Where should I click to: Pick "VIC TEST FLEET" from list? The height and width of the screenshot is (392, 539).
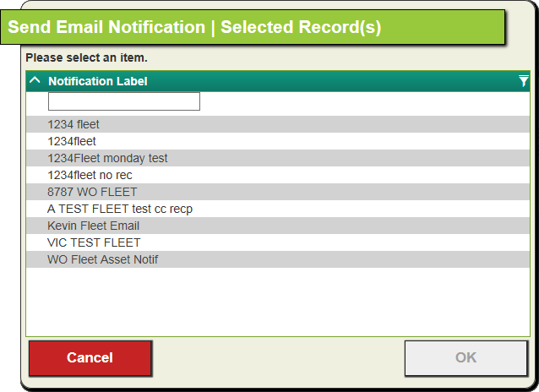click(278, 242)
